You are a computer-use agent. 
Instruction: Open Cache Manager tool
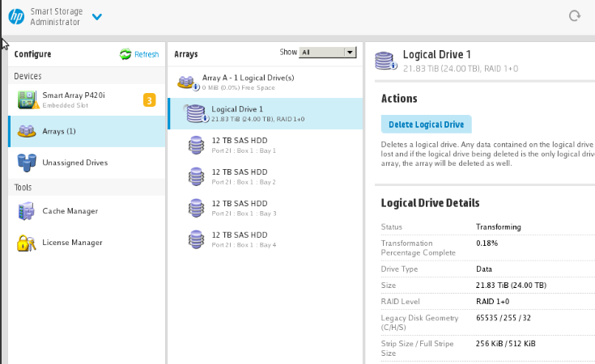click(87, 211)
